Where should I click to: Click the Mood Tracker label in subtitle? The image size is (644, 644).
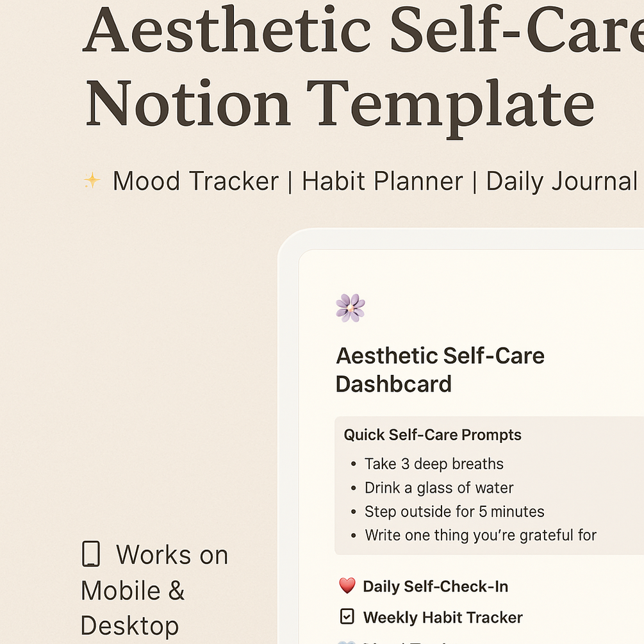point(196,181)
